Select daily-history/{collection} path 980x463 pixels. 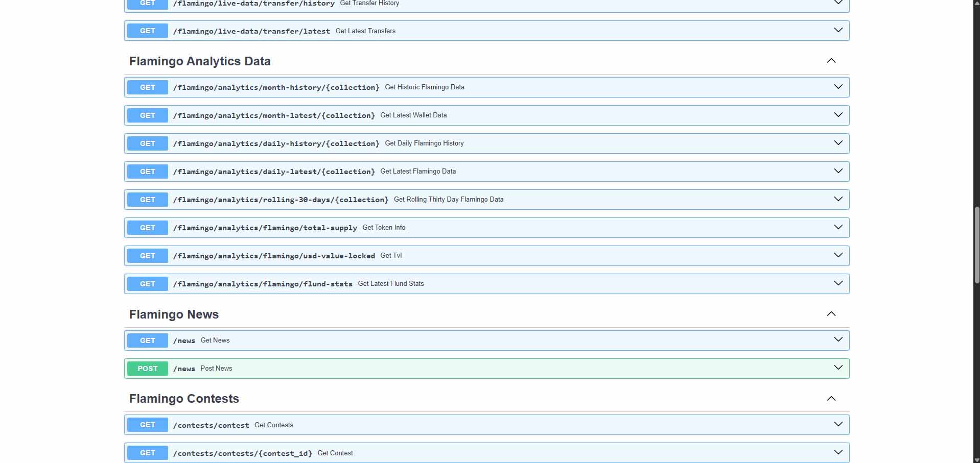pyautogui.click(x=276, y=143)
